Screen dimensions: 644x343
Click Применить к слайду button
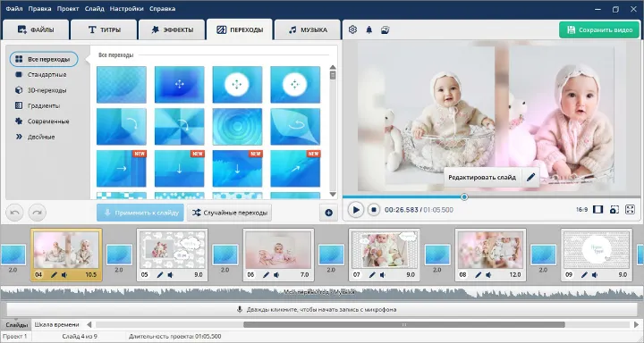pos(140,213)
